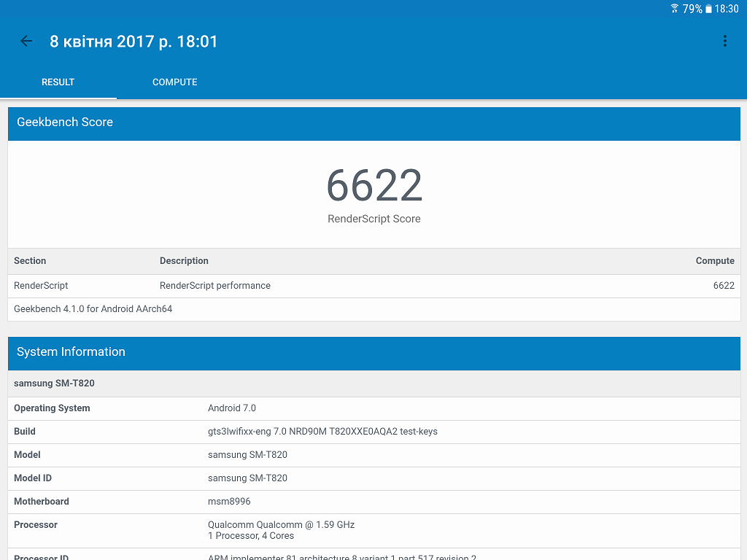The width and height of the screenshot is (747, 560).
Task: Tap the RenderScript Score label
Action: (373, 219)
